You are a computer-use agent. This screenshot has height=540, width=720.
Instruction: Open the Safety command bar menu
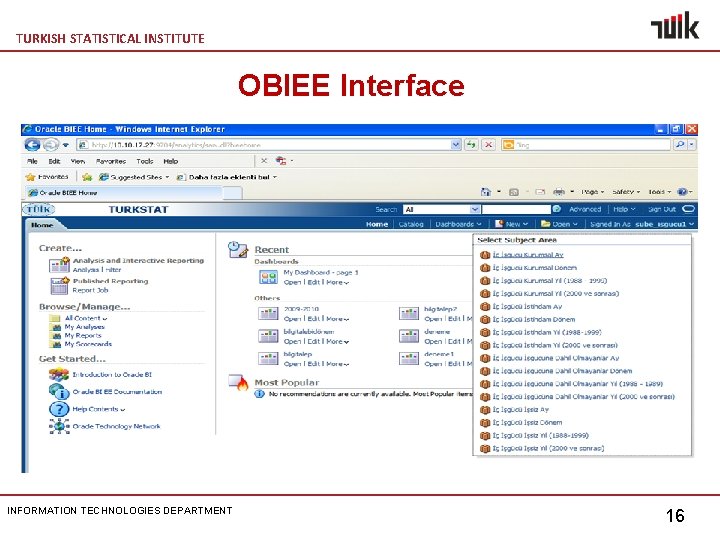click(x=626, y=192)
